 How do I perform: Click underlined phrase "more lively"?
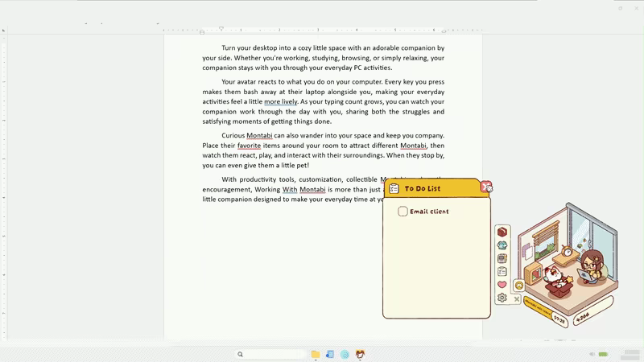pos(280,102)
